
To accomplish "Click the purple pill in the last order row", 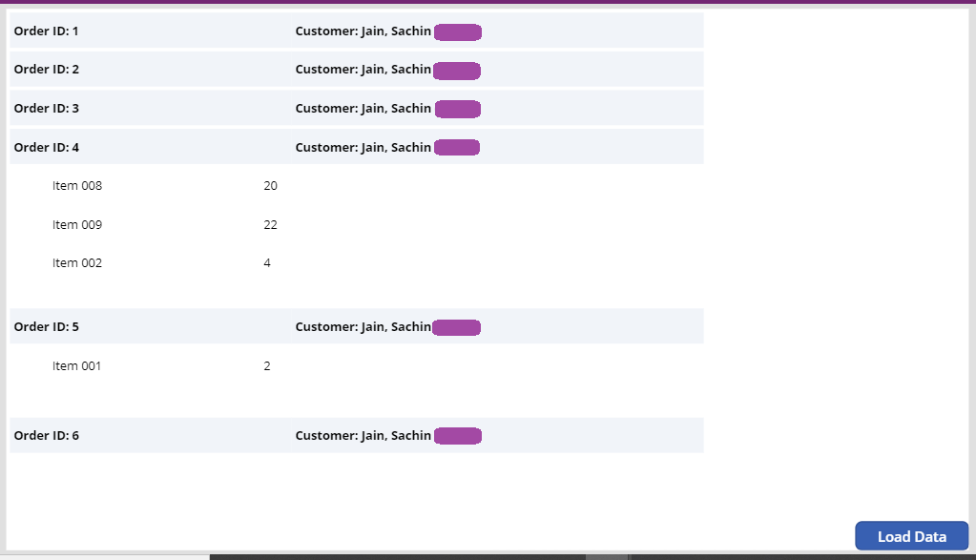I will (457, 435).
